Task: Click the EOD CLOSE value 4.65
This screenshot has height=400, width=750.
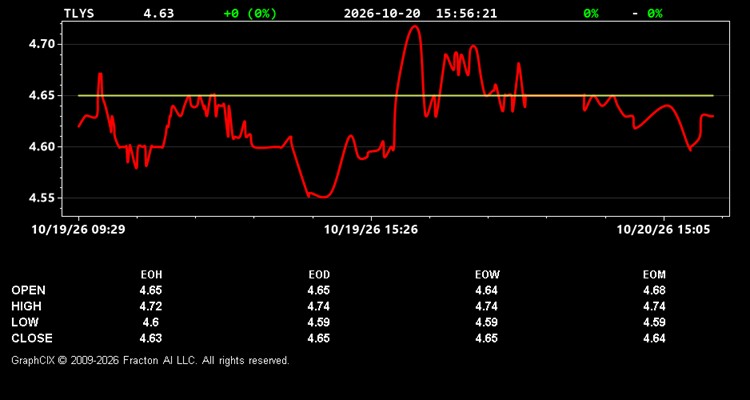Action: point(319,338)
